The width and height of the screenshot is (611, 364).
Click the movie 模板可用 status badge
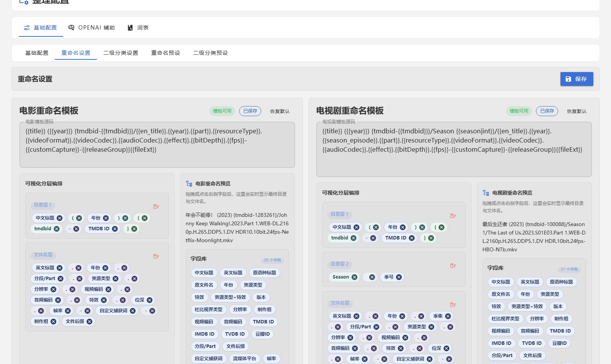[222, 111]
